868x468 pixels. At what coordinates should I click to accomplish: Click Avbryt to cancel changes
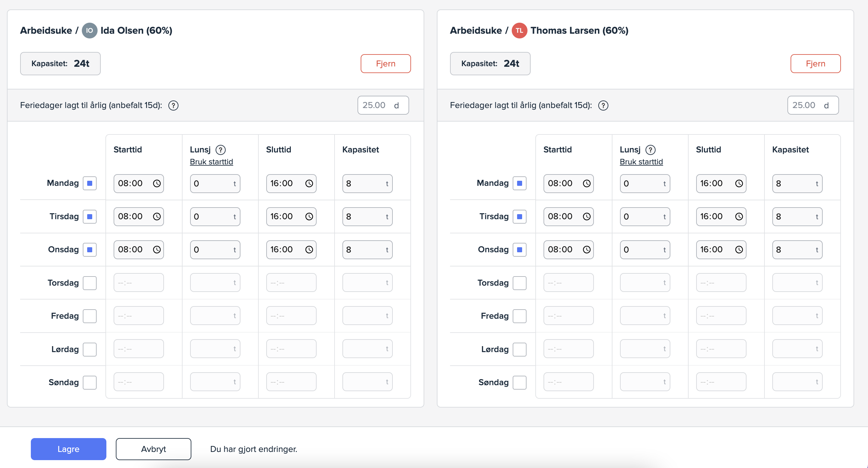coord(153,449)
